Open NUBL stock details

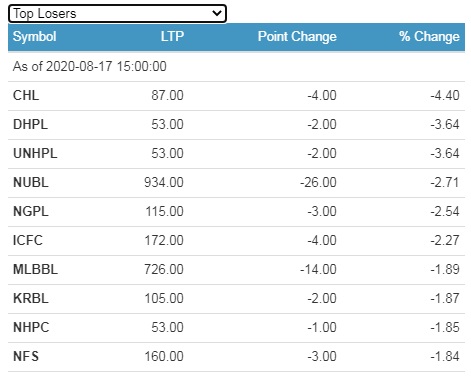pyautogui.click(x=31, y=182)
